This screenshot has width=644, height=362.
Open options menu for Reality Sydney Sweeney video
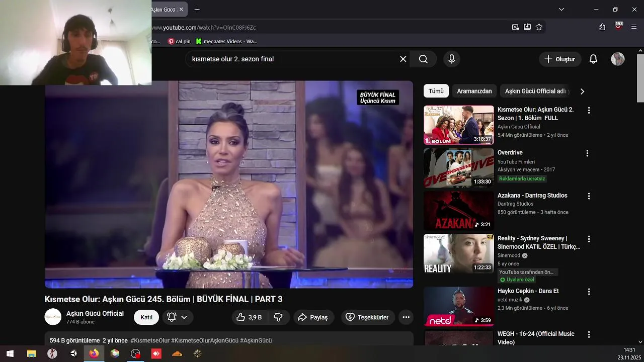[589, 239]
